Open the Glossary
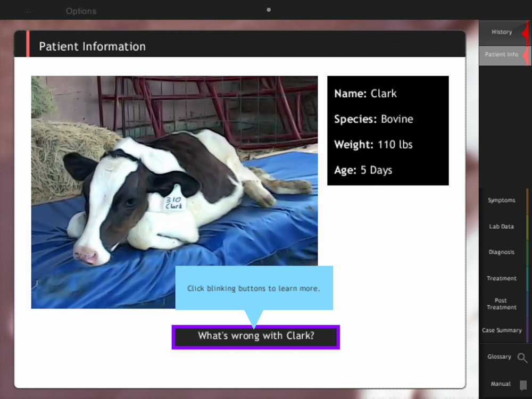 (499, 356)
